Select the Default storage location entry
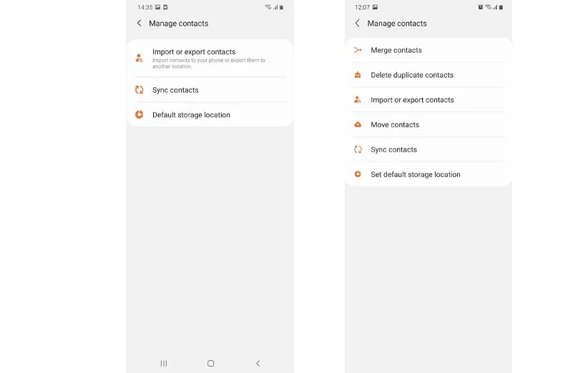This screenshot has height=373, width=588. click(x=210, y=114)
